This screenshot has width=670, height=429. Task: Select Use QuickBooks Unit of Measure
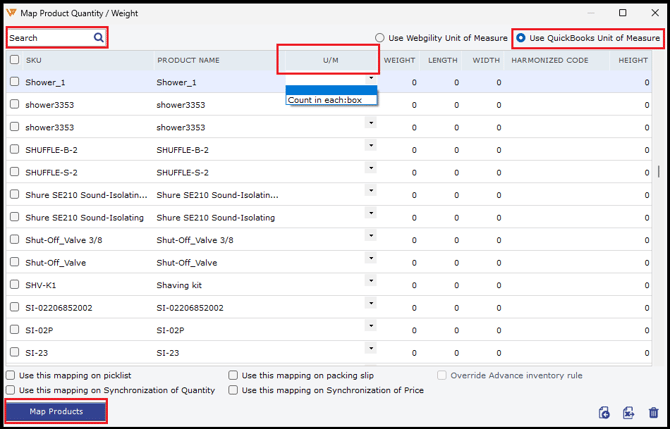(x=521, y=38)
